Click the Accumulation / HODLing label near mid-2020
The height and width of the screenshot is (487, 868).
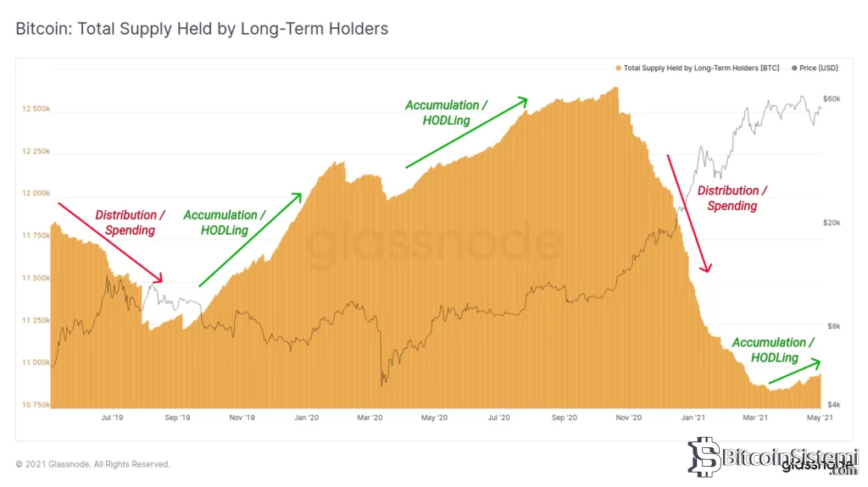click(x=446, y=113)
